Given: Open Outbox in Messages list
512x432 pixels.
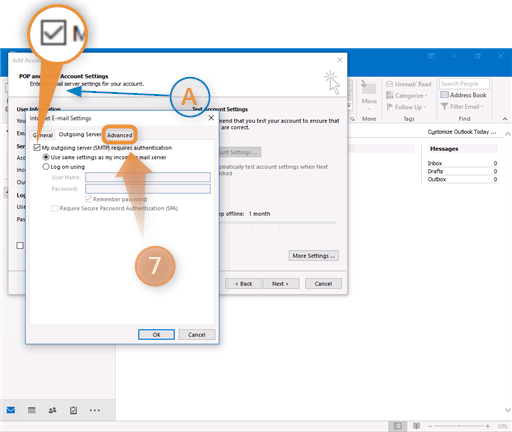Looking at the screenshot, I should click(x=462, y=179).
